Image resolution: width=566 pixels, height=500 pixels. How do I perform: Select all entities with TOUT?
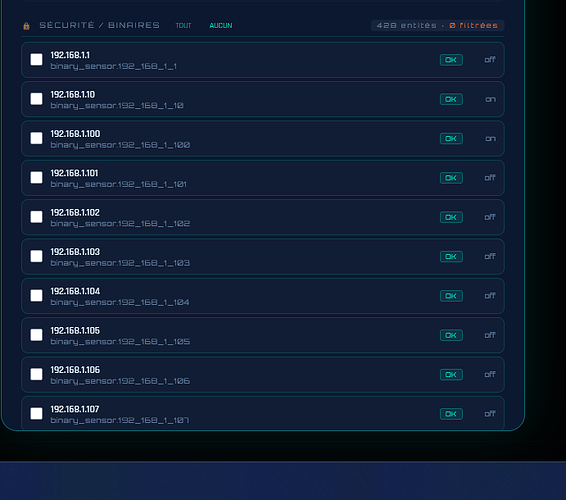183,26
